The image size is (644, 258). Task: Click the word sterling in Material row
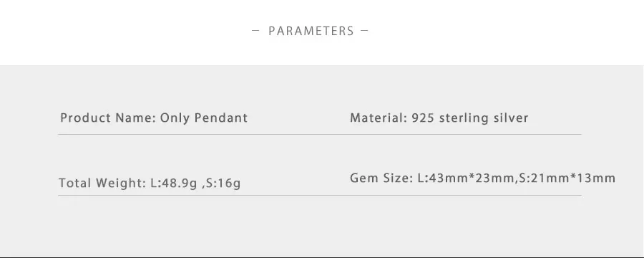(464, 118)
